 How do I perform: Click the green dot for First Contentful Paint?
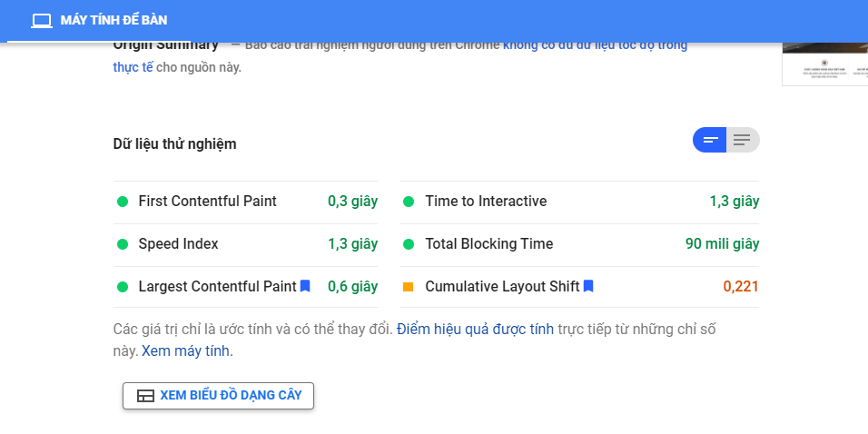pos(123,202)
